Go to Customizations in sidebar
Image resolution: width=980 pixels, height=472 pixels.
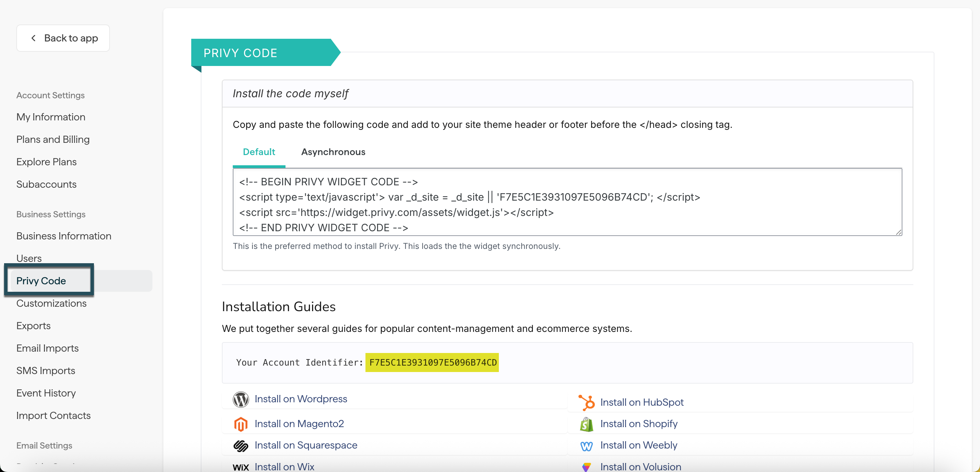coord(51,303)
